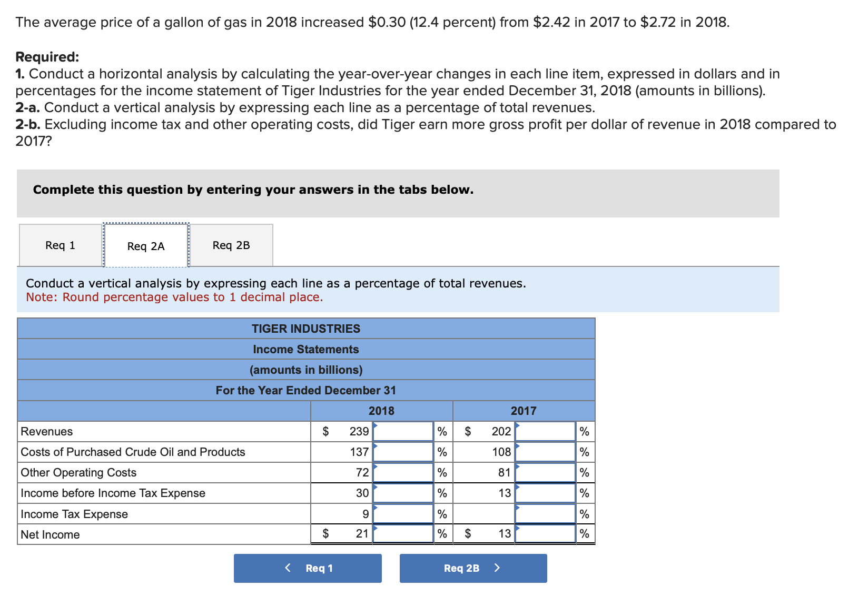
Task: Click the 2018 Costs of Purchased Crude percentage field
Action: coord(402,451)
